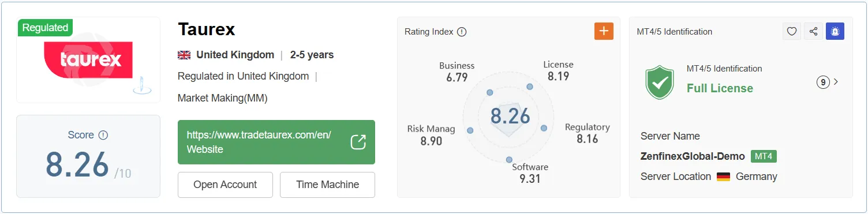The image size is (868, 214).
Task: Click the Open Account button
Action: (225, 185)
